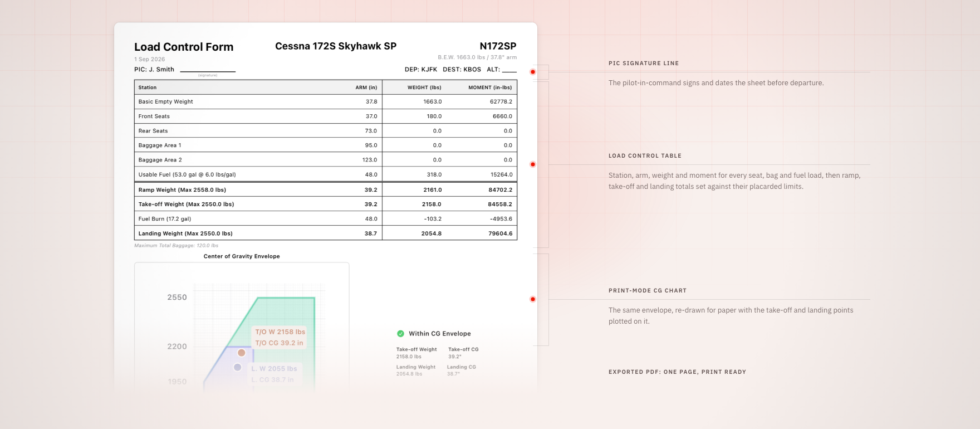Image resolution: width=980 pixels, height=429 pixels.
Task: Click the PRINT-MODE CG CHART annotation heading
Action: [x=648, y=291]
